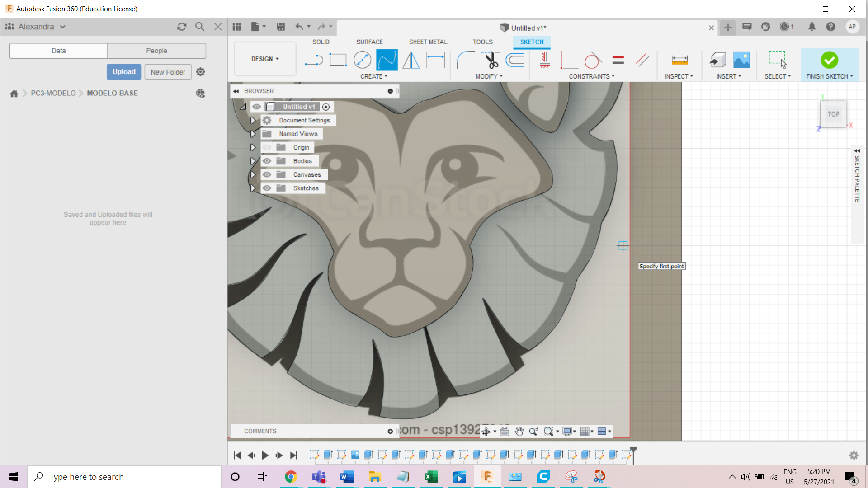The height and width of the screenshot is (488, 868).
Task: Toggle visibility of the Bodies folder
Action: tap(267, 161)
